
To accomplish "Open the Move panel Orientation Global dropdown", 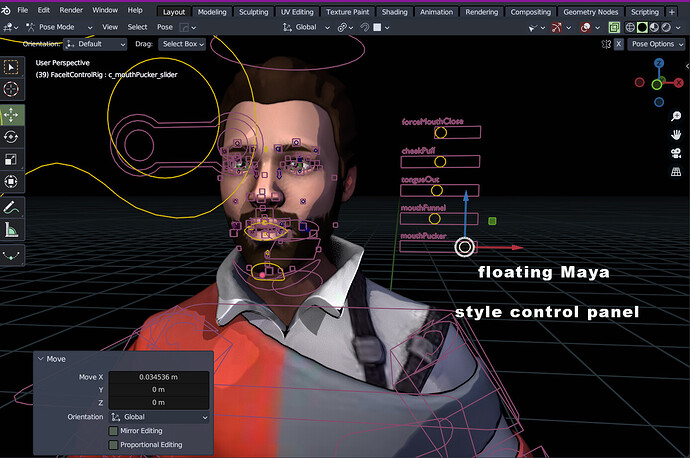I will point(159,417).
